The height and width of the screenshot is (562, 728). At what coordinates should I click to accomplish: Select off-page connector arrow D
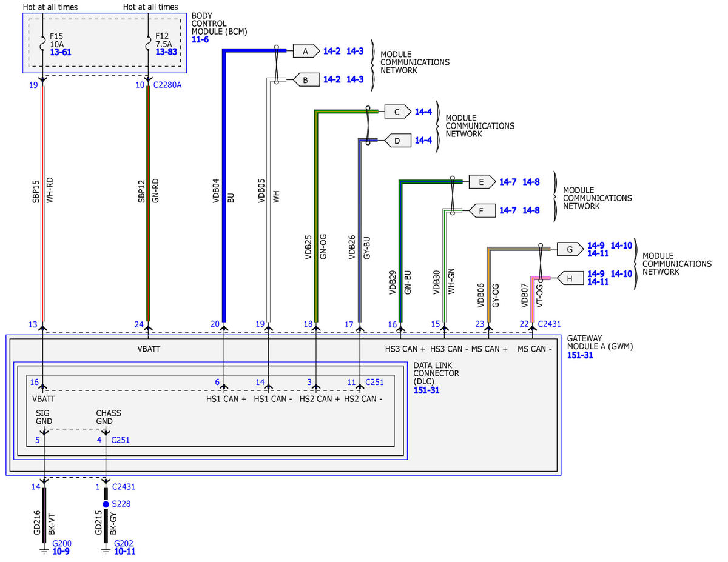[x=397, y=141]
